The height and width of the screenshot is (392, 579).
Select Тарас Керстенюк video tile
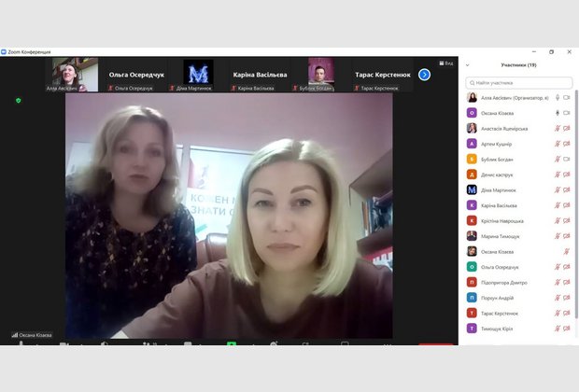pyautogui.click(x=383, y=75)
